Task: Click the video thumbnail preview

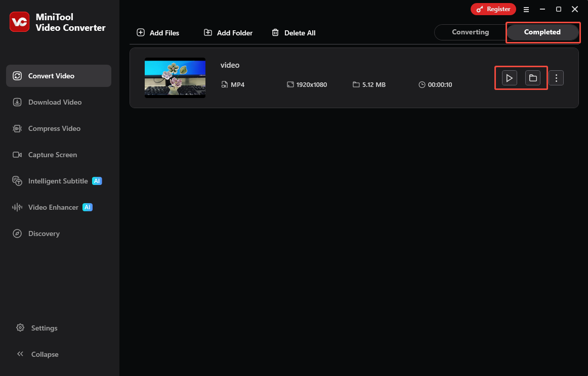Action: pos(175,78)
